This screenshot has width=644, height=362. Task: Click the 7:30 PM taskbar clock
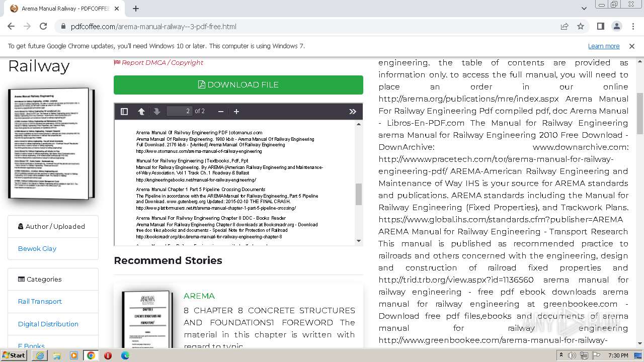[x=618, y=355]
